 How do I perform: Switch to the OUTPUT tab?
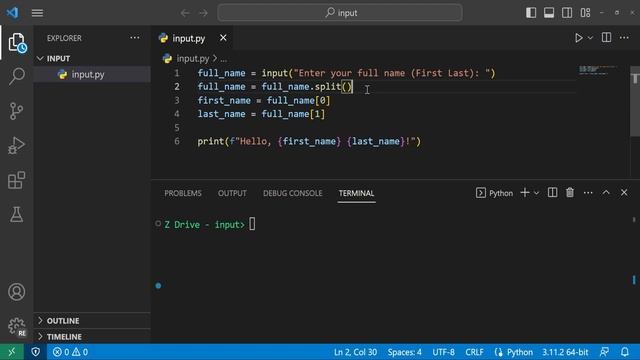click(x=232, y=193)
